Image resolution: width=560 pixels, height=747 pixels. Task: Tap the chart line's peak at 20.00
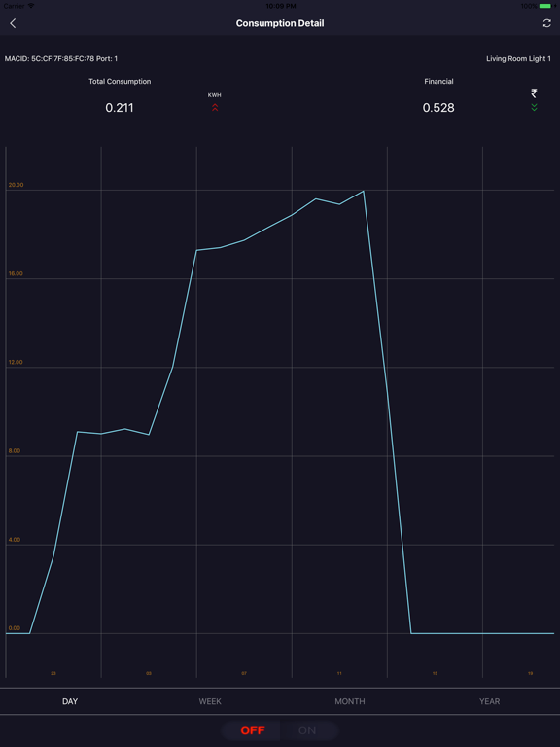point(364,191)
